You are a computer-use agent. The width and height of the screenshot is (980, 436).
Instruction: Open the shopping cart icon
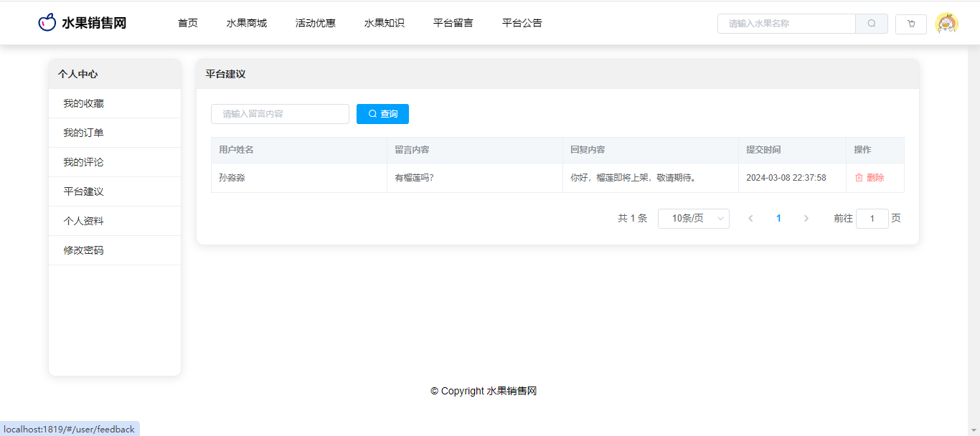point(911,24)
